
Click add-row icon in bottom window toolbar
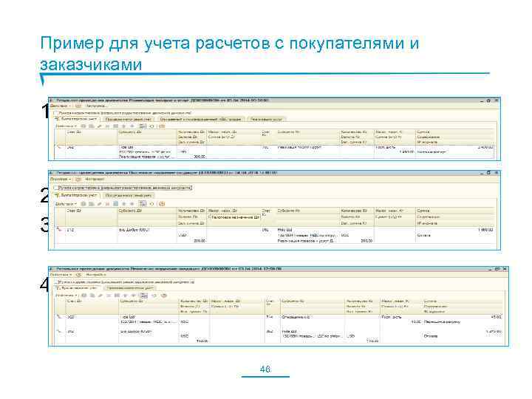(83, 296)
